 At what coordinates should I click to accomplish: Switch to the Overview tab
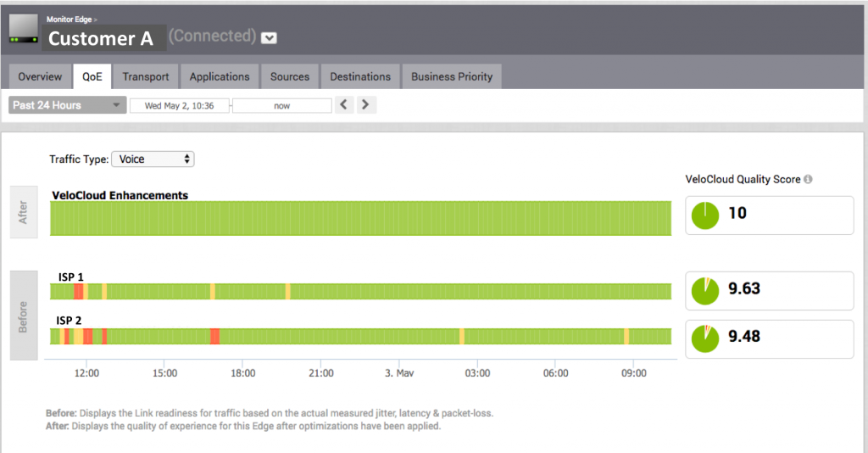(x=40, y=76)
